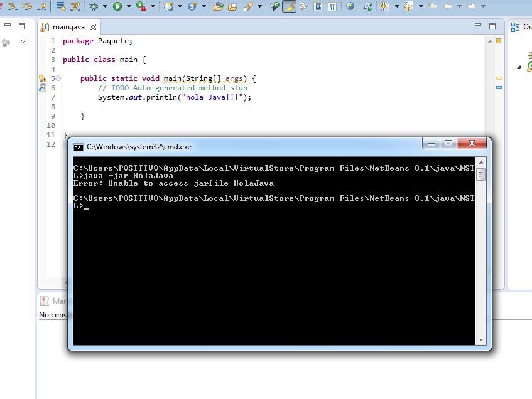Click the grey icon in left panel toolbar
The image size is (532, 399).
click(6, 43)
